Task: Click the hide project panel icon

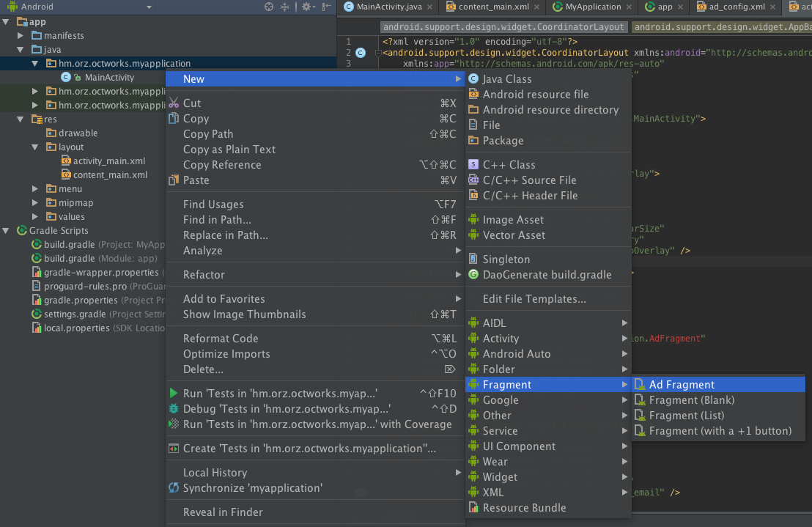Action: coord(326,7)
